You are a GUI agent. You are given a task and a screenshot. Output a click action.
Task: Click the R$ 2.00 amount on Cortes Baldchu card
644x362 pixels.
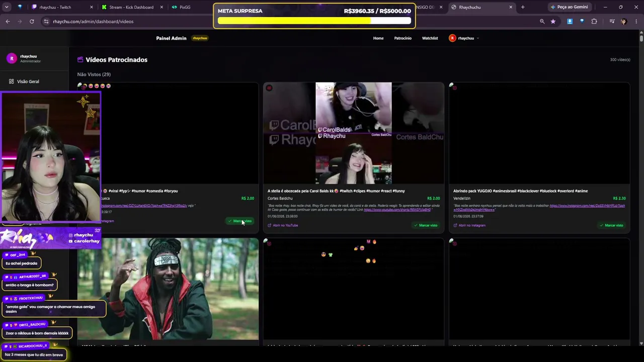(x=433, y=199)
